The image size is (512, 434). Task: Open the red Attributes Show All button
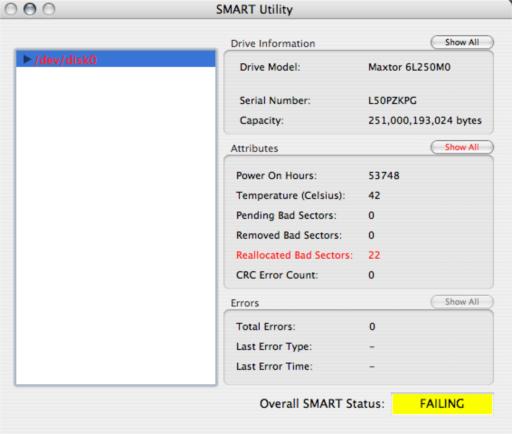(x=462, y=147)
